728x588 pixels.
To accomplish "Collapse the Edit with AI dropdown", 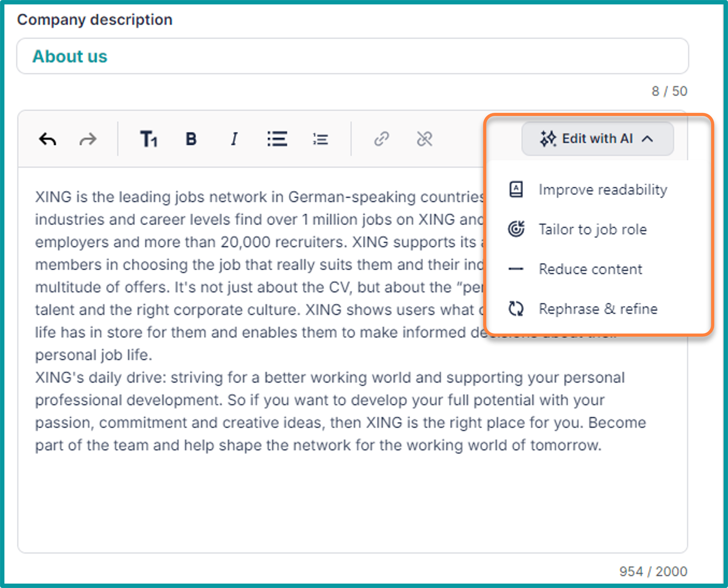I will coord(597,139).
